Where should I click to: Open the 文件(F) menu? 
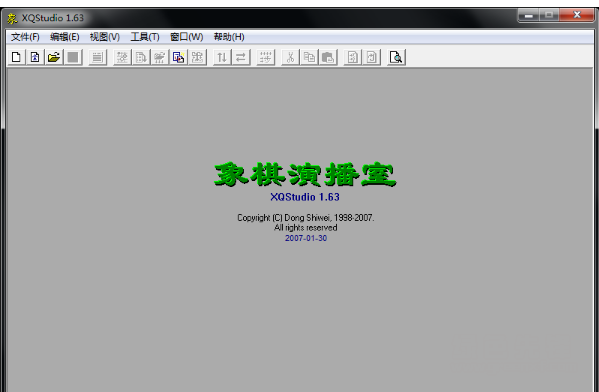click(x=25, y=37)
